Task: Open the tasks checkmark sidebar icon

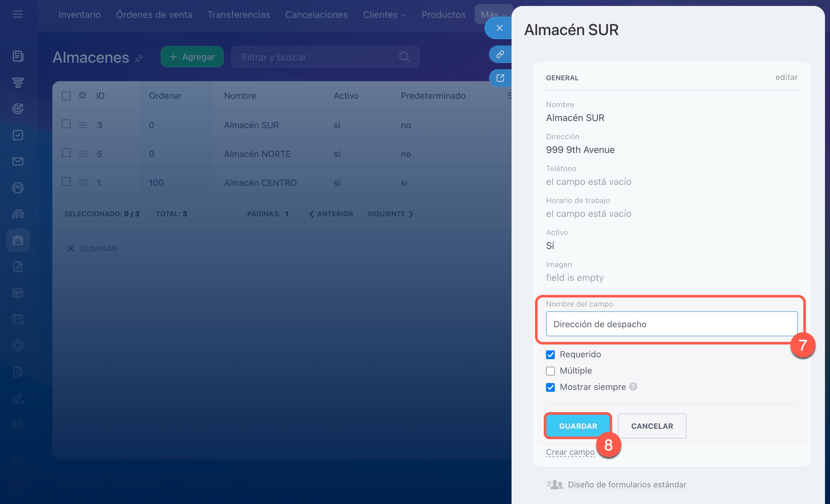Action: [x=18, y=135]
